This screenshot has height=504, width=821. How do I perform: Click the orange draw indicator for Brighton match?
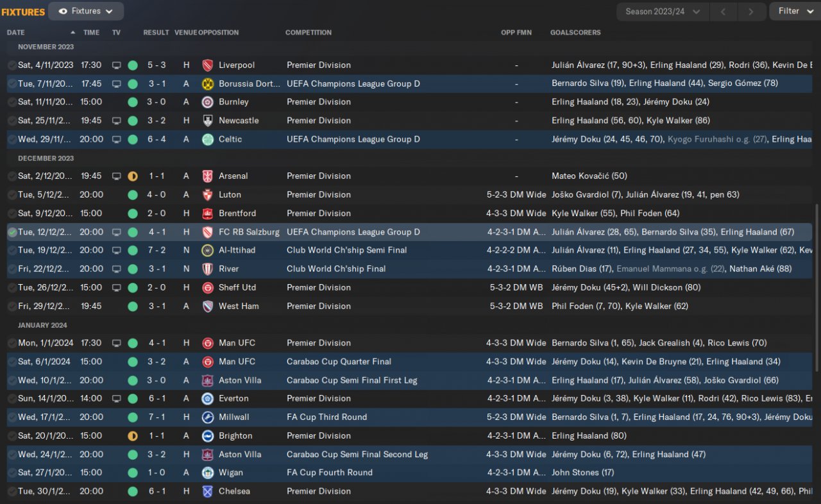[x=133, y=436]
